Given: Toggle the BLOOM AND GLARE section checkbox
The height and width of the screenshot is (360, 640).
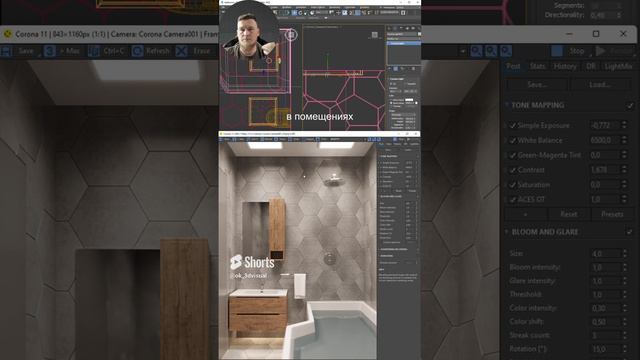Looking at the screenshot, I should 630,232.
